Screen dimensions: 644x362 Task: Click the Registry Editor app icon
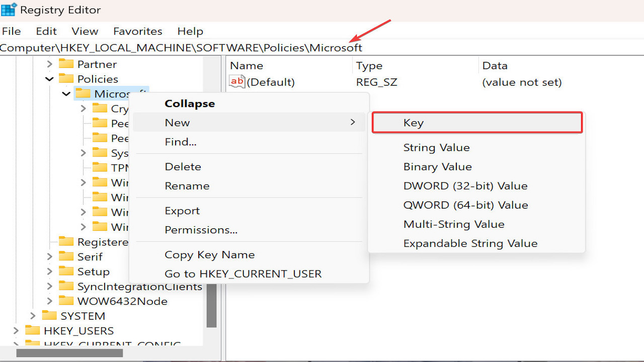point(9,10)
